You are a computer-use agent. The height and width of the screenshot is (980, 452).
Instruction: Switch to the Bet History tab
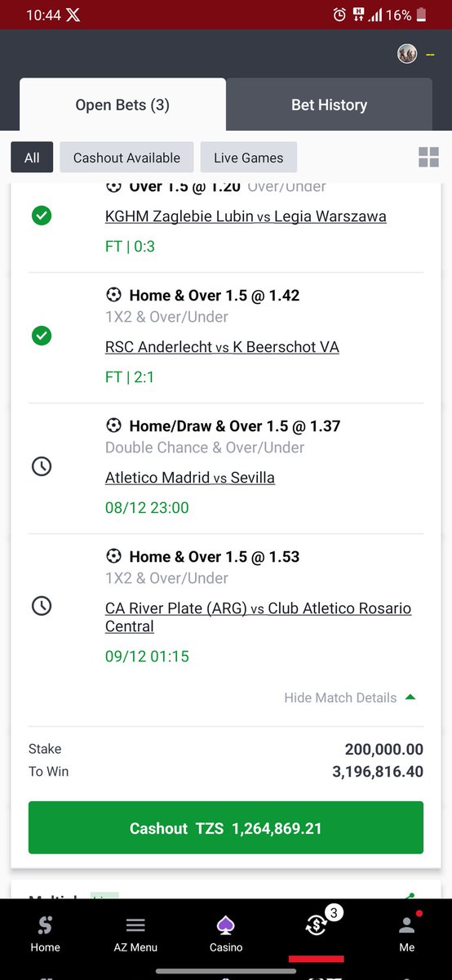click(x=330, y=105)
